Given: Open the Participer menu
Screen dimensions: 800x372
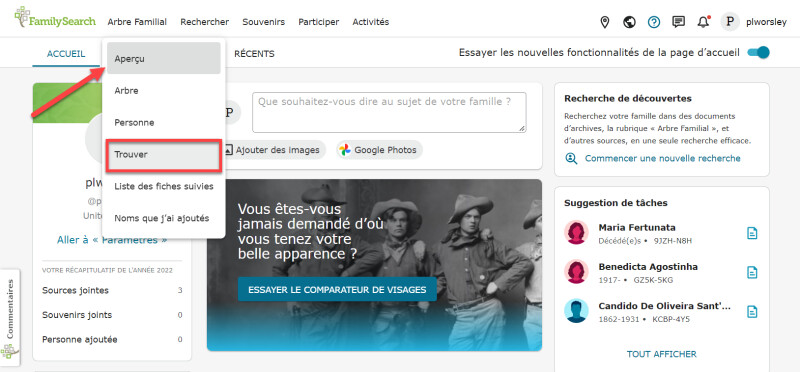Looking at the screenshot, I should (318, 22).
